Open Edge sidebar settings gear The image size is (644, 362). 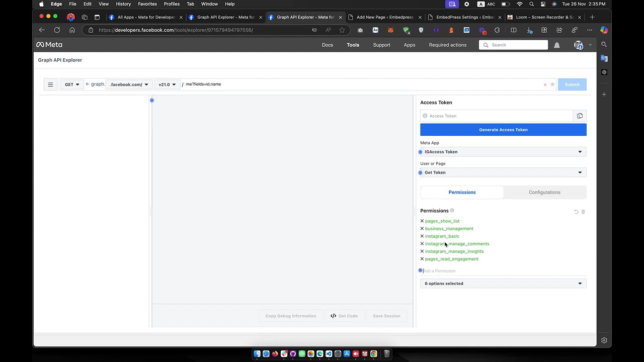(604, 340)
